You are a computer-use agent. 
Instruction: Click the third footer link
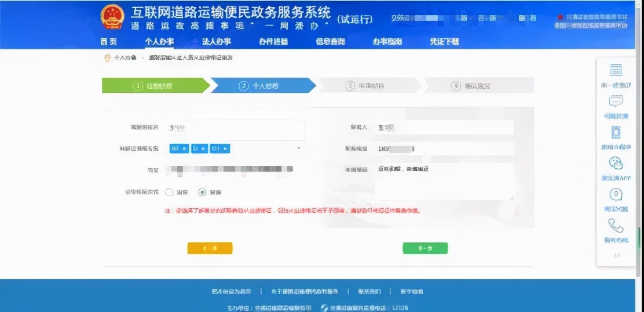pyautogui.click(x=369, y=292)
